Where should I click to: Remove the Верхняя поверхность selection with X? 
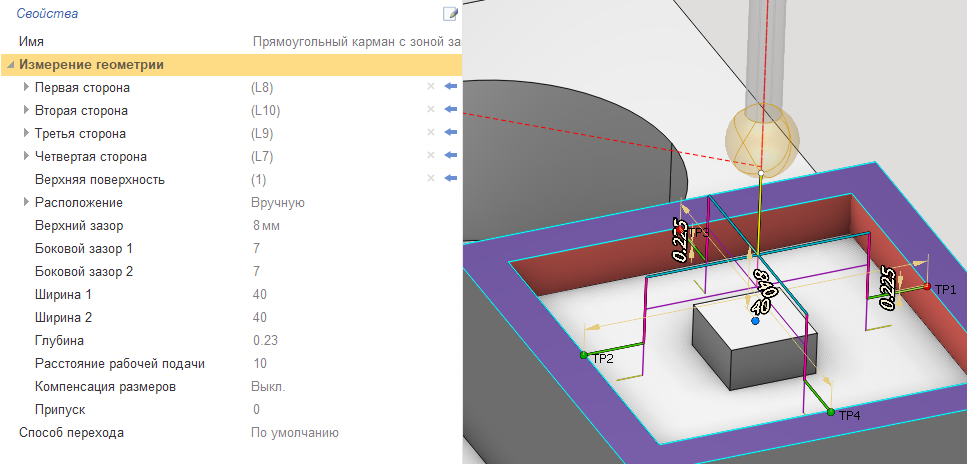431,179
